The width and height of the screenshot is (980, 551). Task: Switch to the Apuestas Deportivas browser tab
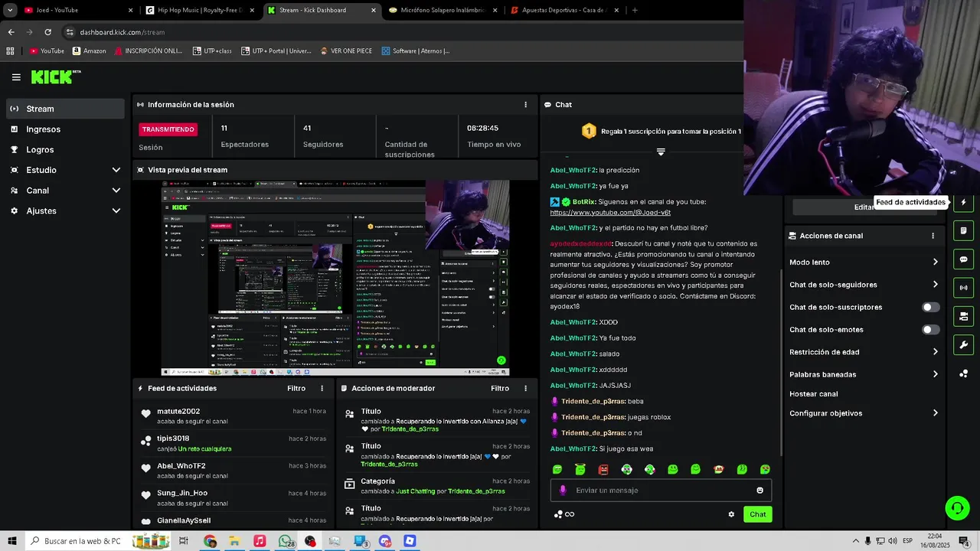[564, 10]
